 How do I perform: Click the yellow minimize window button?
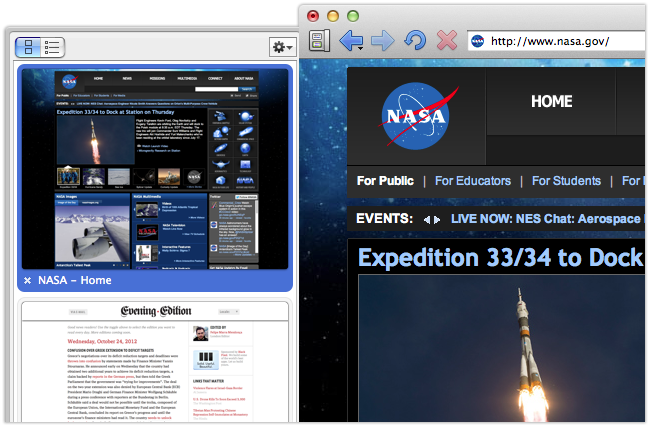[333, 16]
